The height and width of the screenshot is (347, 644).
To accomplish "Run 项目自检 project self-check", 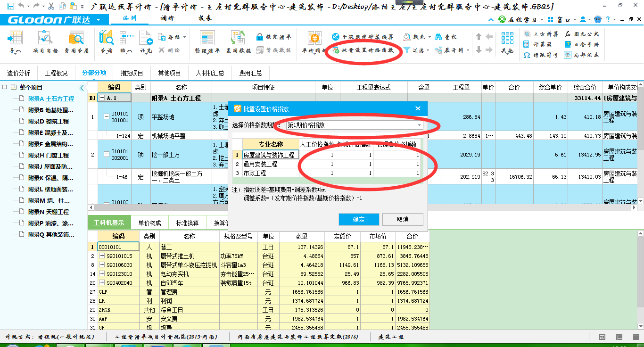I will pyautogui.click(x=46, y=42).
